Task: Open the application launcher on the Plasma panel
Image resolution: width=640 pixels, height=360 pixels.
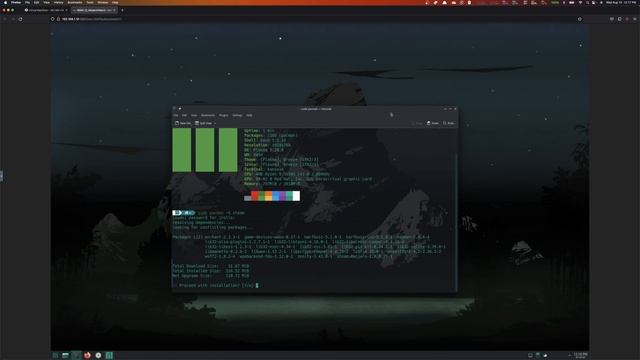Action: tap(55, 356)
